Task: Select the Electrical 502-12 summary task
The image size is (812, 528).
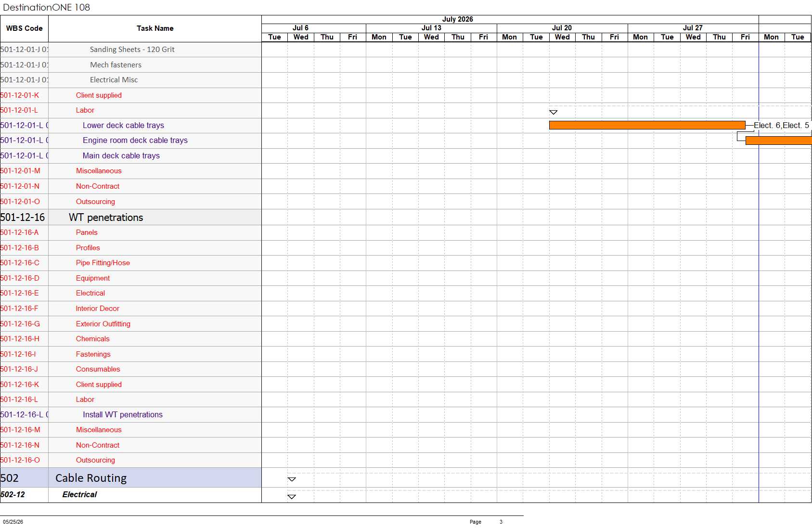Action: (79, 495)
